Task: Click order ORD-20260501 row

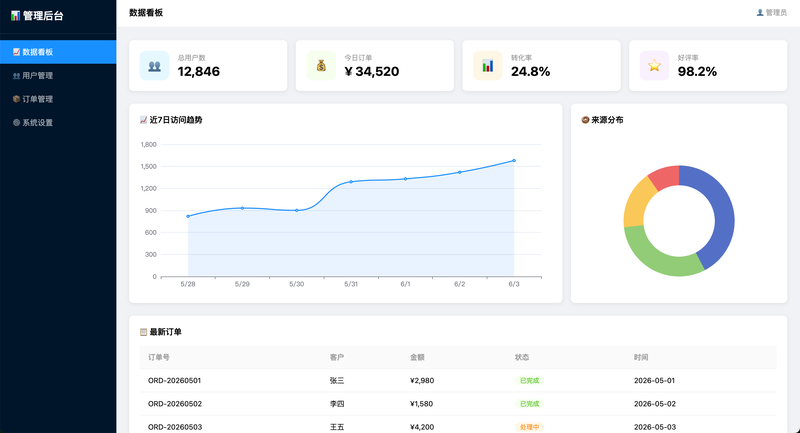Action: (458, 380)
